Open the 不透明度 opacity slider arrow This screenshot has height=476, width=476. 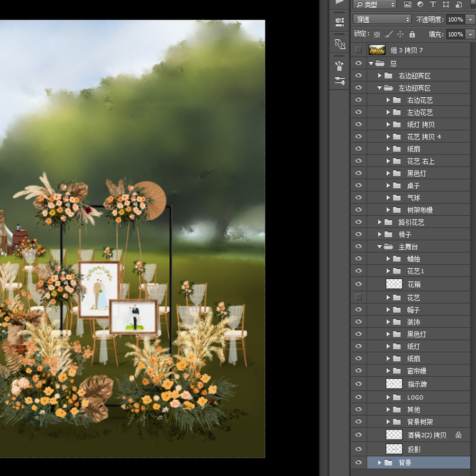471,20
